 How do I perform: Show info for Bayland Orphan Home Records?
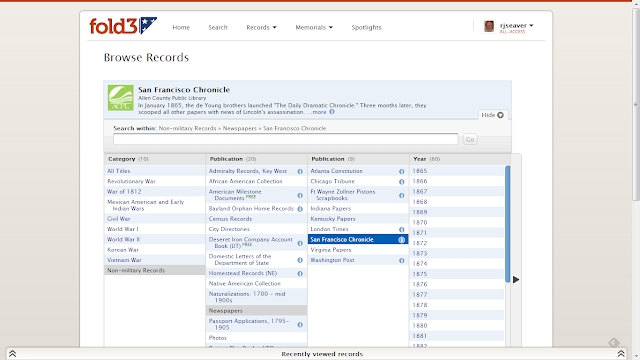click(x=300, y=209)
